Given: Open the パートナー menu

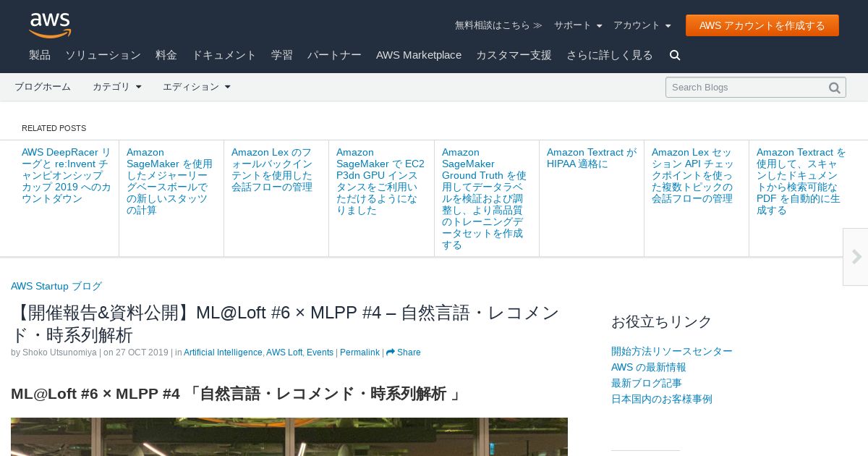Looking at the screenshot, I should 334,55.
